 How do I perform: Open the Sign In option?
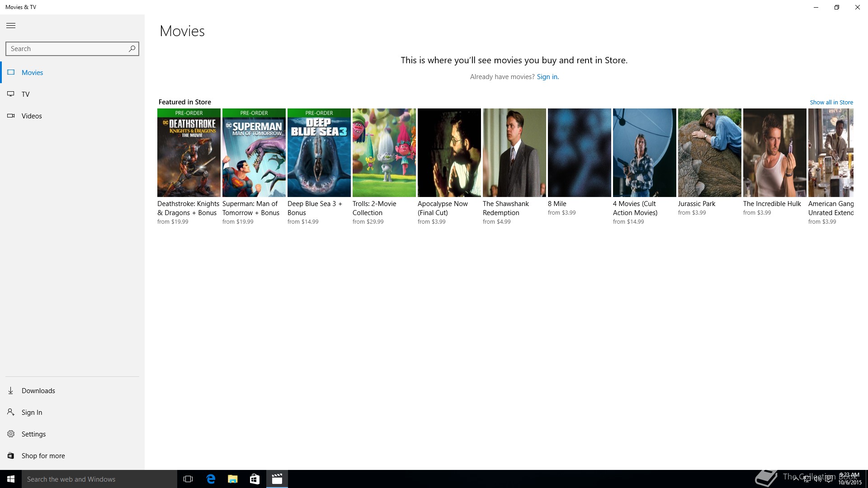point(72,412)
